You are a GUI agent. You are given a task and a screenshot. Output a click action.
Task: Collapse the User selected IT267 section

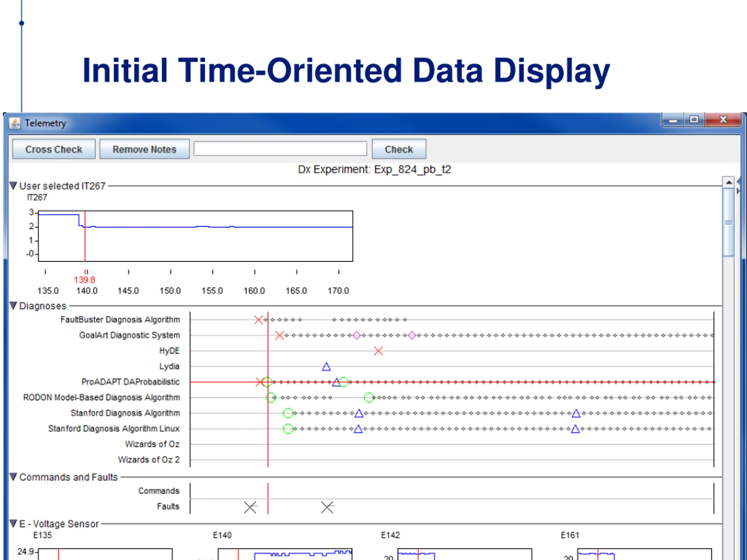(x=13, y=186)
